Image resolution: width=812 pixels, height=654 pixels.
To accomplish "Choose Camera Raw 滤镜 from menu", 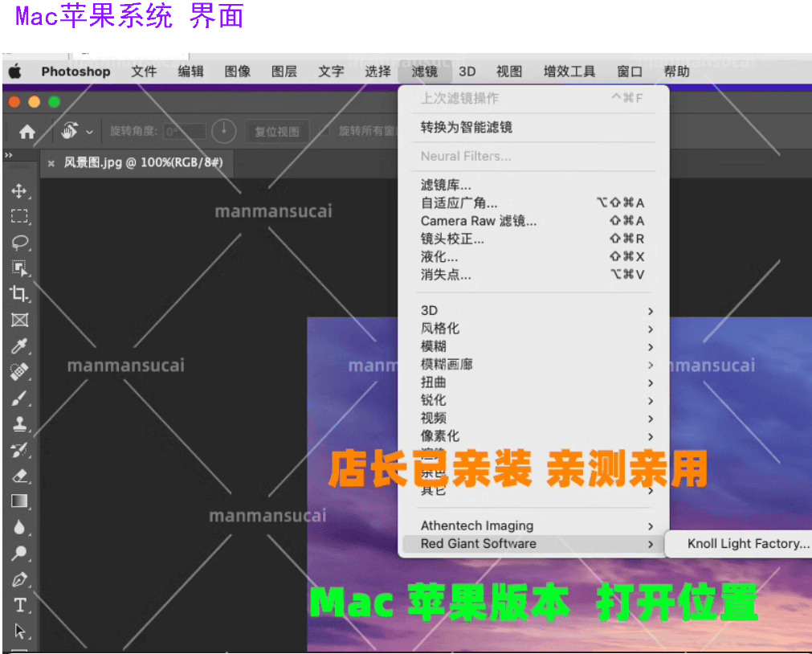I will coord(479,221).
